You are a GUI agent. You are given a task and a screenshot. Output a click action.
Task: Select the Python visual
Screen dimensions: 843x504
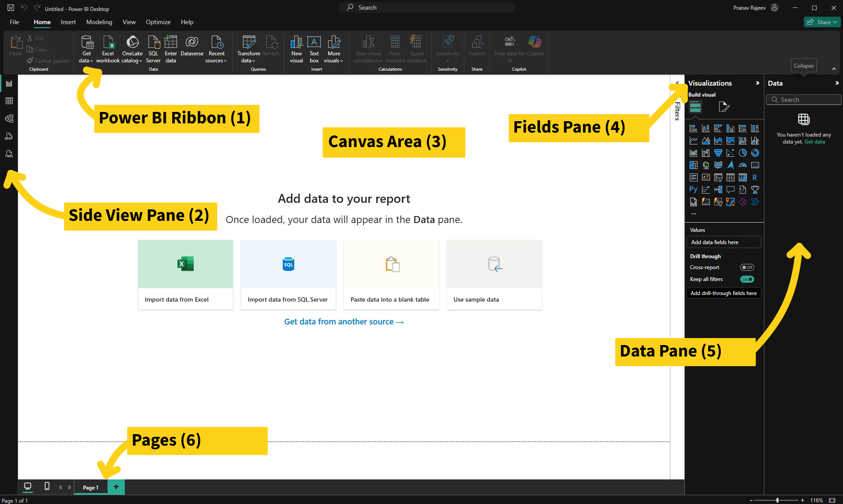693,190
